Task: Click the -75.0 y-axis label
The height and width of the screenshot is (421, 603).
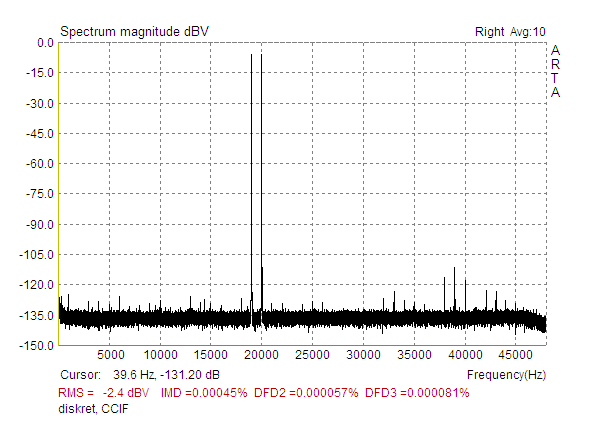Action: 40,194
